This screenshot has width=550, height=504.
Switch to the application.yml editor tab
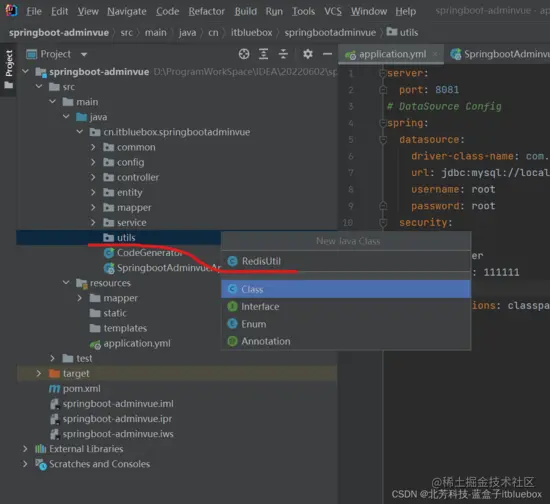coord(391,54)
